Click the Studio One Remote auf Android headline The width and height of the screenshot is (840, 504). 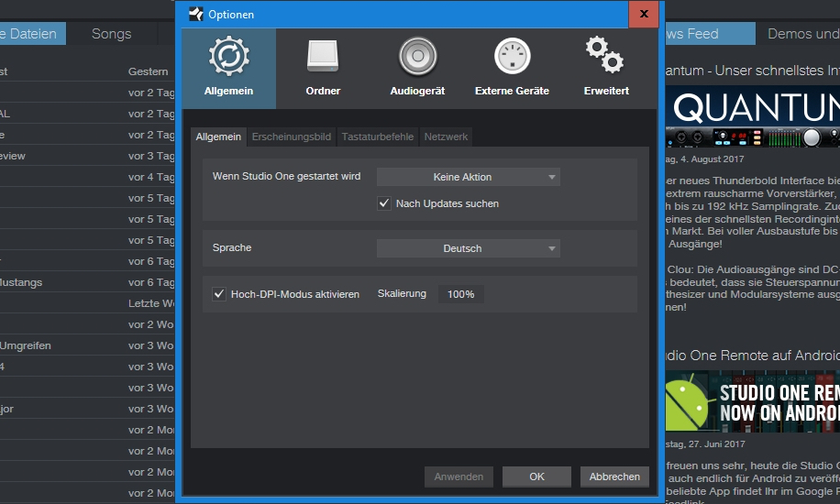click(753, 356)
